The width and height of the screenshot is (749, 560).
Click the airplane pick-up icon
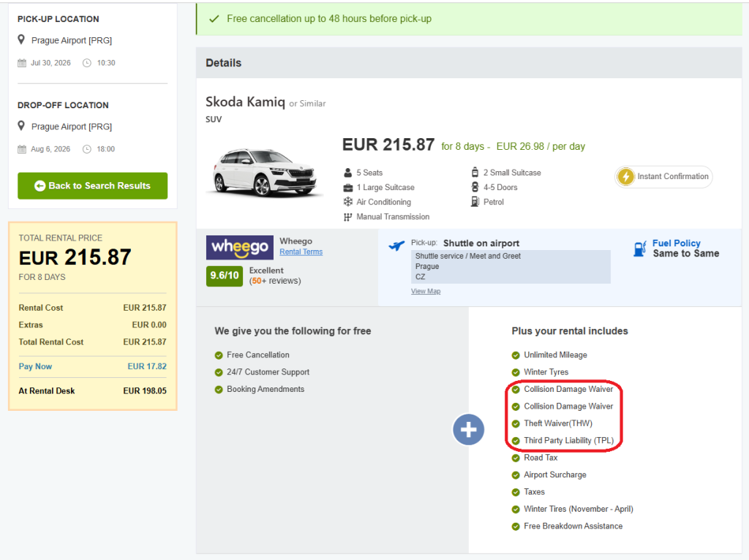396,246
